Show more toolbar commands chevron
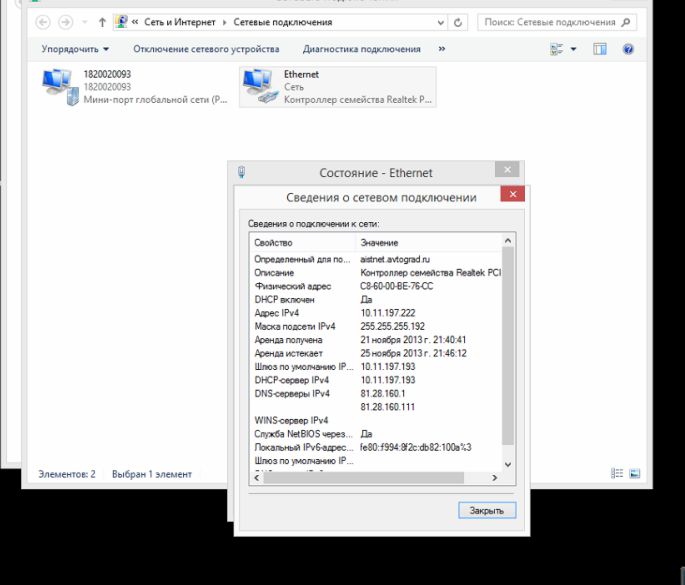The width and height of the screenshot is (685, 585). click(x=442, y=49)
